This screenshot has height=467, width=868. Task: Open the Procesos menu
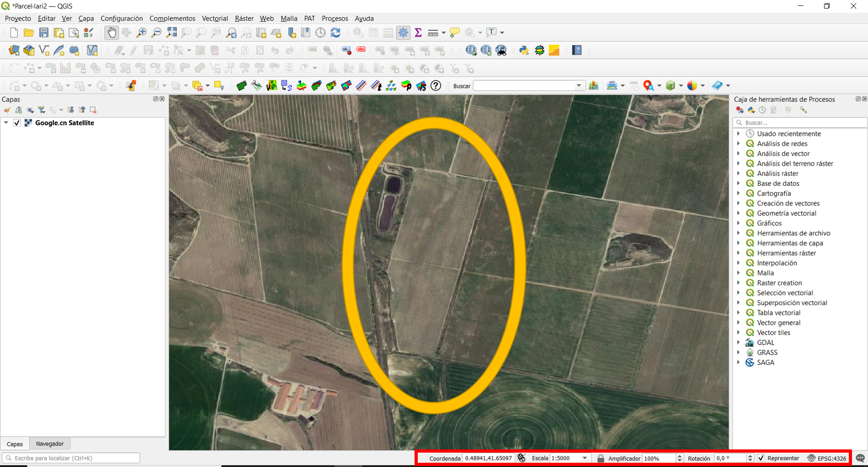tap(335, 18)
